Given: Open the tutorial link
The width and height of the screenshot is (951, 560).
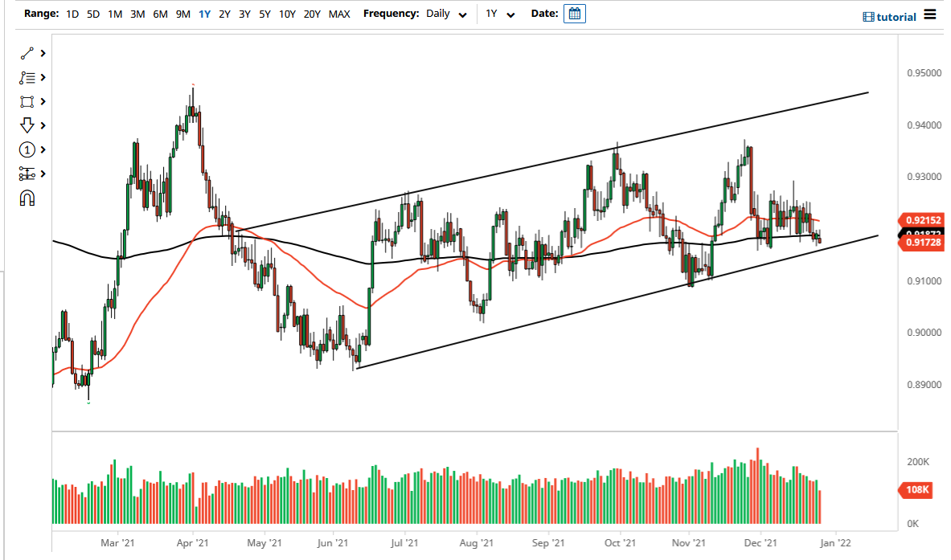Looking at the screenshot, I should [x=896, y=17].
